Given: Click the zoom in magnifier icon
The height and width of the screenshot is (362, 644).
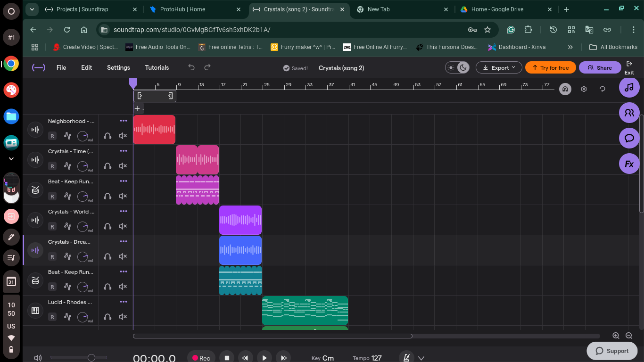Looking at the screenshot, I should (616, 336).
